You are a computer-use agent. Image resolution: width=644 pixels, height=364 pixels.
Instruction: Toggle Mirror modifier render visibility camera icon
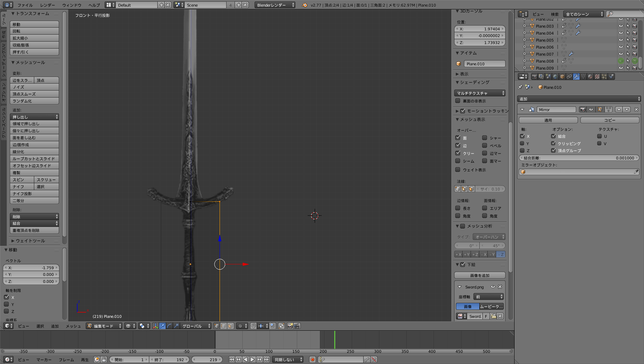(583, 109)
